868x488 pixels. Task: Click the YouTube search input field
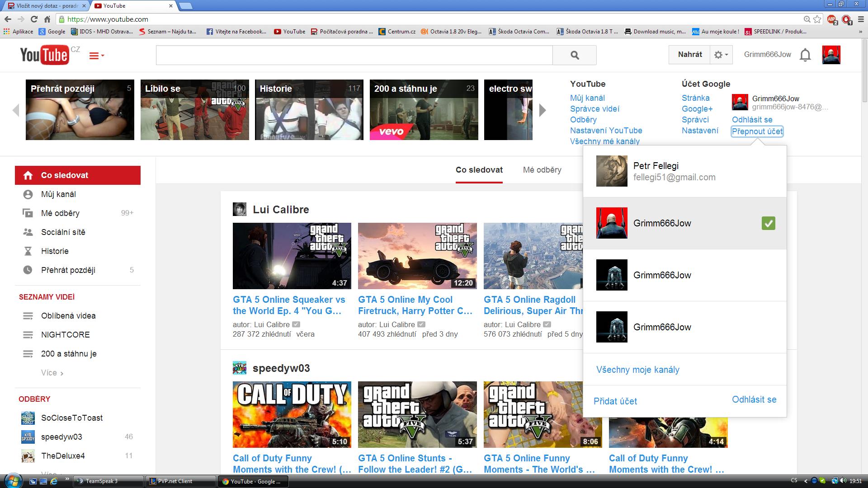[x=354, y=55]
